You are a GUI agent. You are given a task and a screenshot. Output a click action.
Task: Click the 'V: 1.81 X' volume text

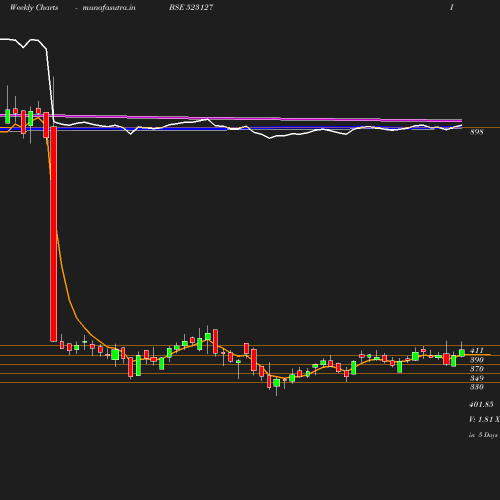point(484,420)
